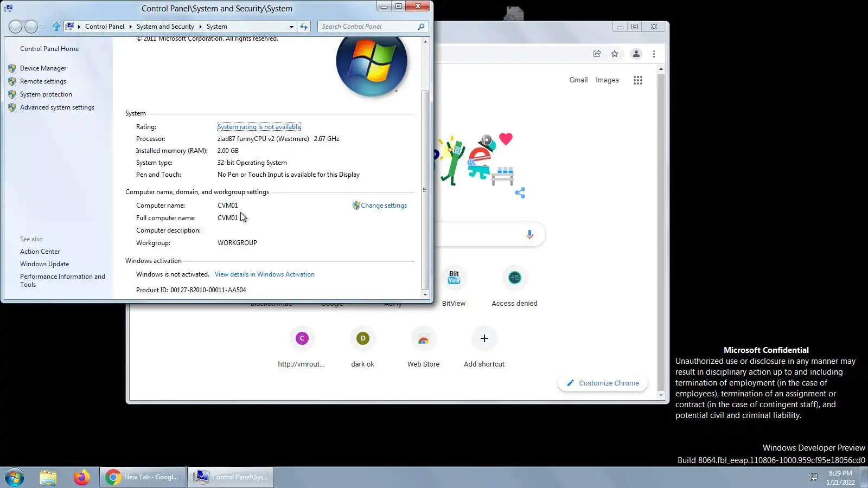The height and width of the screenshot is (488, 868).
Task: Click the refresh button beside address bar
Action: (304, 27)
